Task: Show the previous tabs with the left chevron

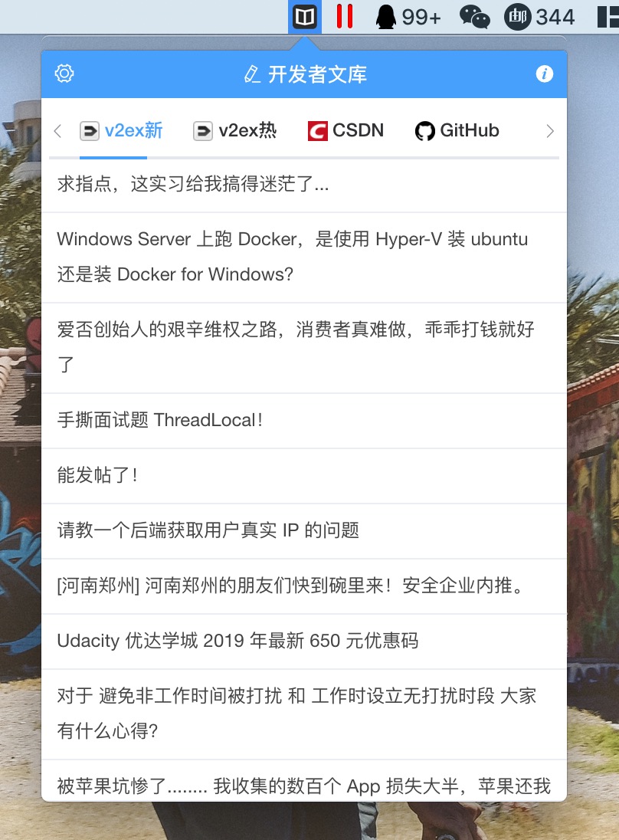Action: click(x=57, y=131)
